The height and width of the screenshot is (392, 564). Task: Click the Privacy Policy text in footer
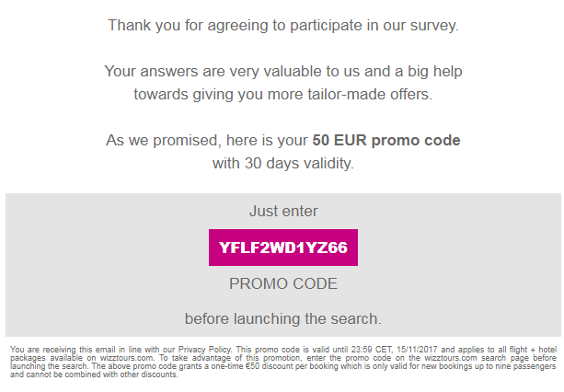coord(204,350)
